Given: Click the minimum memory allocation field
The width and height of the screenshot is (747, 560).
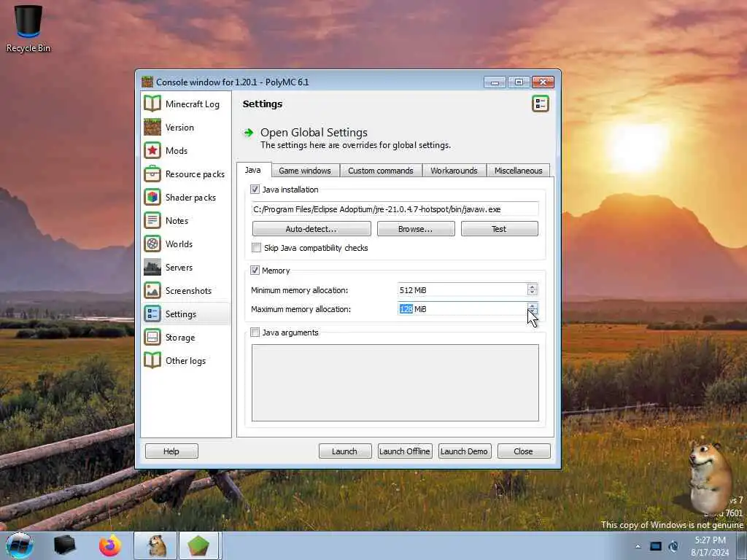Looking at the screenshot, I should point(462,290).
